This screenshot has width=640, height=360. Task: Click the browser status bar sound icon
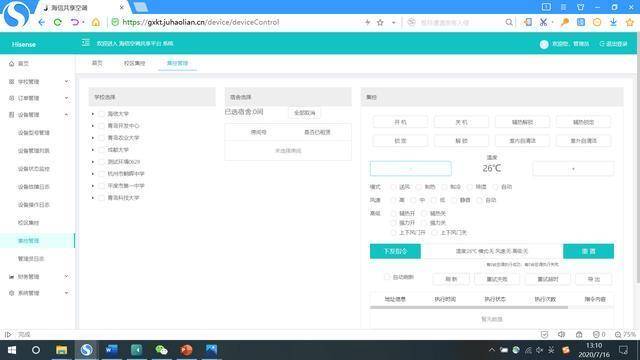pyautogui.click(x=562, y=334)
